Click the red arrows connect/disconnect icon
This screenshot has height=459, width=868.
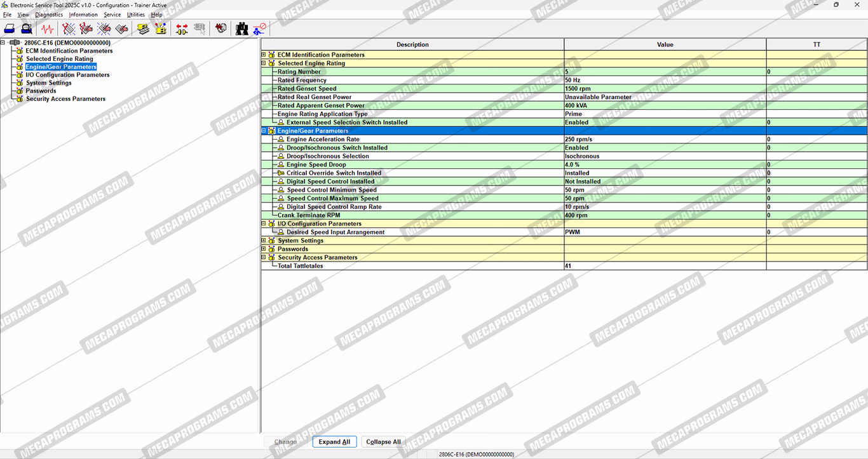tap(182, 29)
